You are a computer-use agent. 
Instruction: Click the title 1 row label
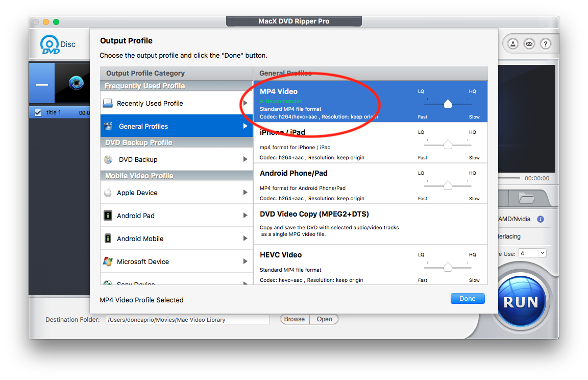(54, 112)
